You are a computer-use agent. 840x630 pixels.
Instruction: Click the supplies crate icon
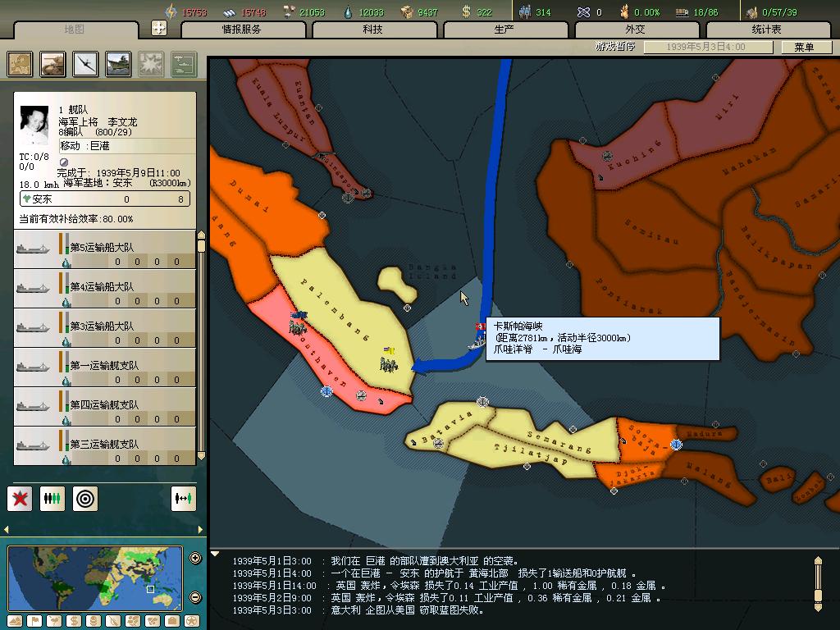(407, 11)
